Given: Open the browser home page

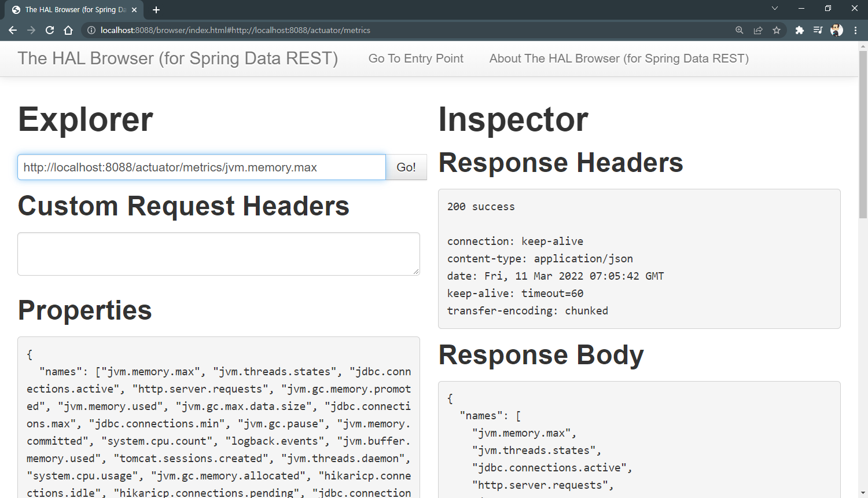Looking at the screenshot, I should click(x=68, y=30).
